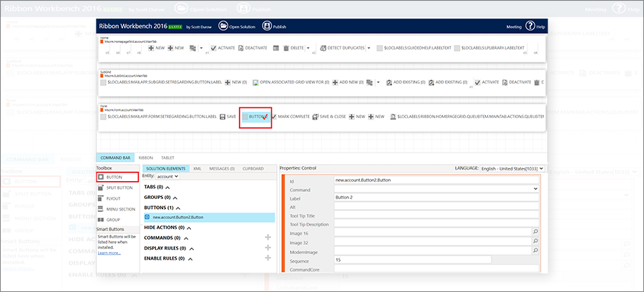Image resolution: width=644 pixels, height=292 pixels.
Task: Add a display rule with plus icon
Action: 268,247
